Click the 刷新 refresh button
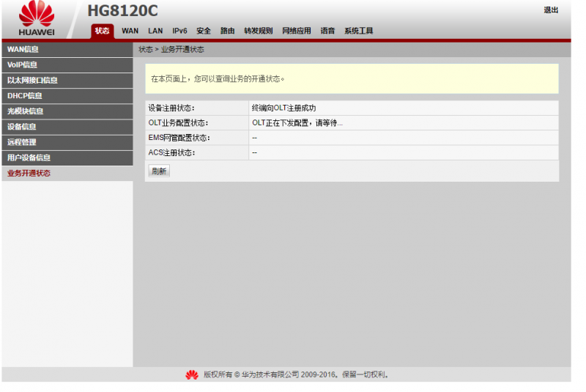586x392 pixels. 159,171
